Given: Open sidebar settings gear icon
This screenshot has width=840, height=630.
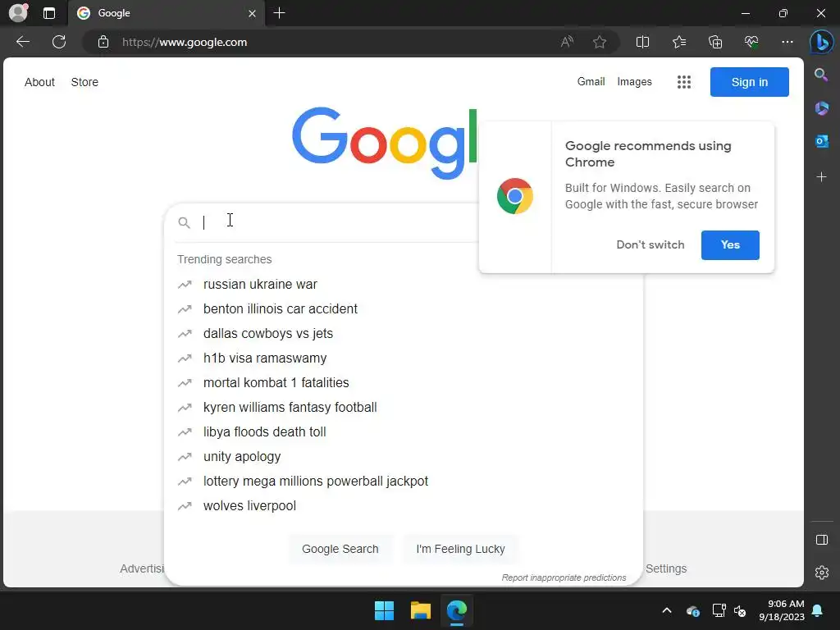Looking at the screenshot, I should pyautogui.click(x=821, y=573).
